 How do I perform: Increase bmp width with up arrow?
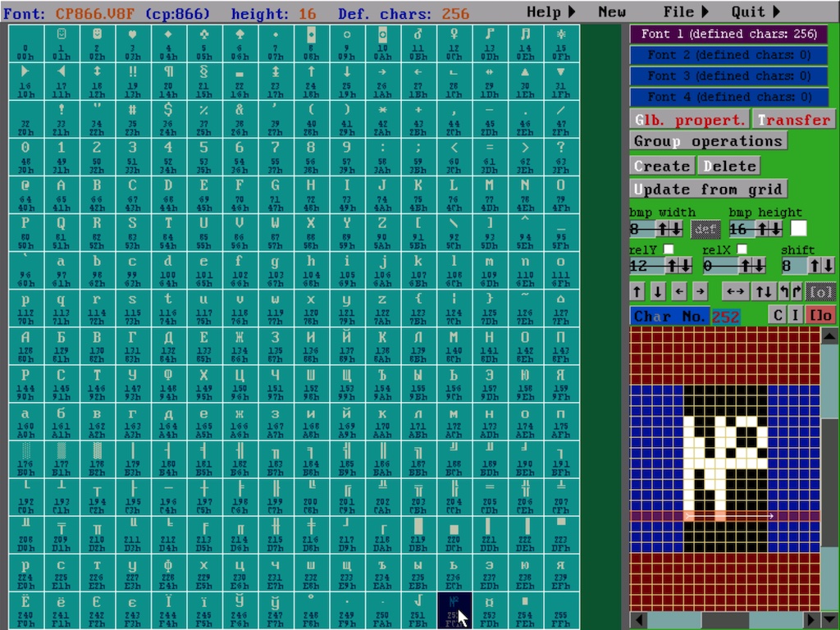click(662, 229)
